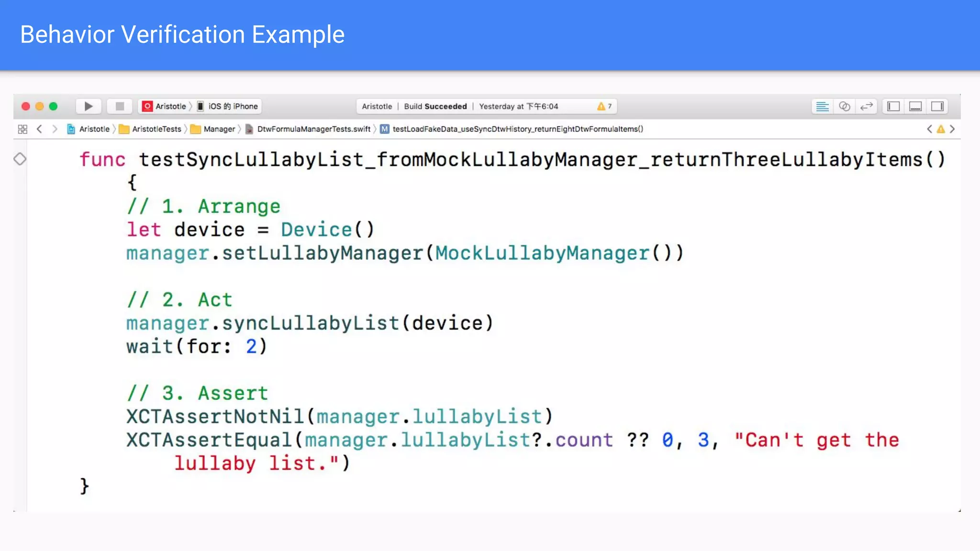980x551 pixels.
Task: Toggle the Navigator pane
Action: [893, 106]
